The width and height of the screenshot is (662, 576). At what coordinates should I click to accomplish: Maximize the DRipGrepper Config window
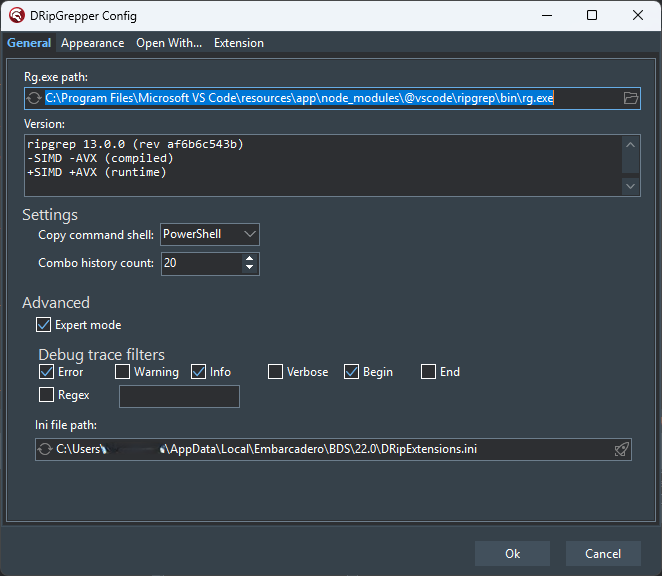[592, 16]
